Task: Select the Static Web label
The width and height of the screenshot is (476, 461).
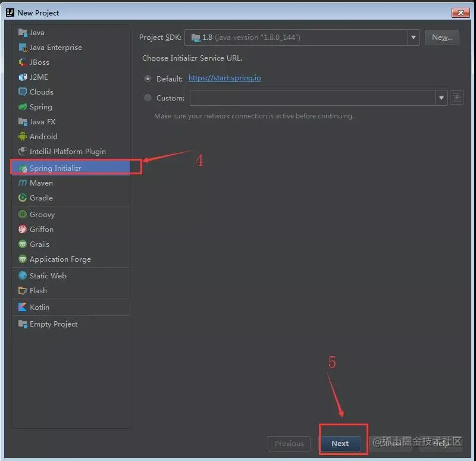Action: (48, 275)
